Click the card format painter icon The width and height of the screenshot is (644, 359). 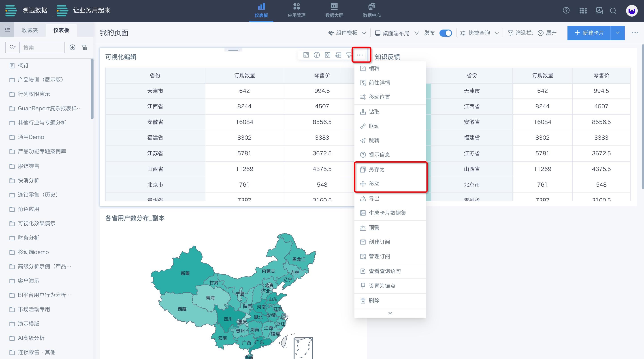(349, 55)
